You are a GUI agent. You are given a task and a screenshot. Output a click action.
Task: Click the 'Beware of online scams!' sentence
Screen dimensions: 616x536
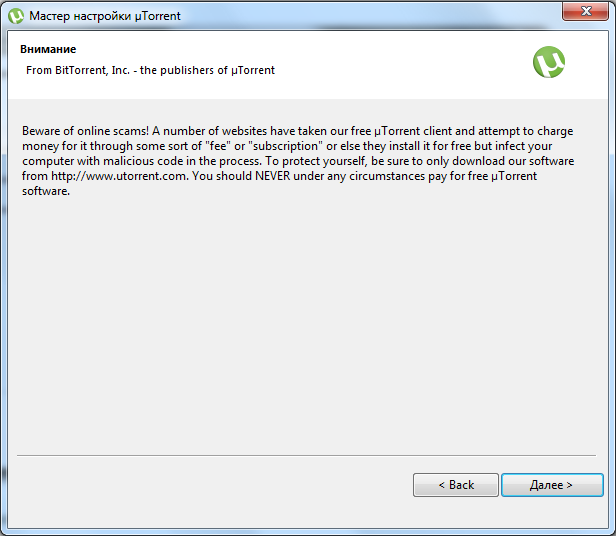85,131
